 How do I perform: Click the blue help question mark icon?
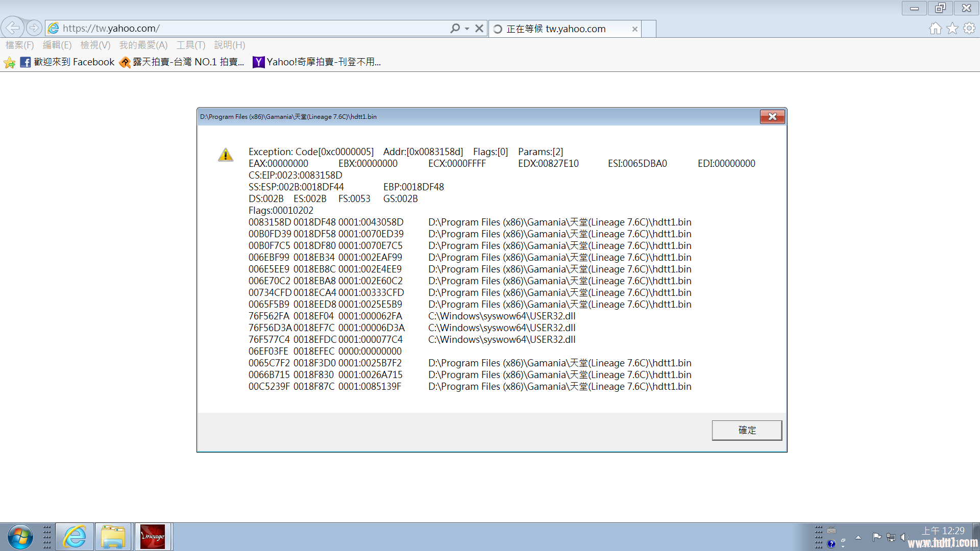click(831, 544)
